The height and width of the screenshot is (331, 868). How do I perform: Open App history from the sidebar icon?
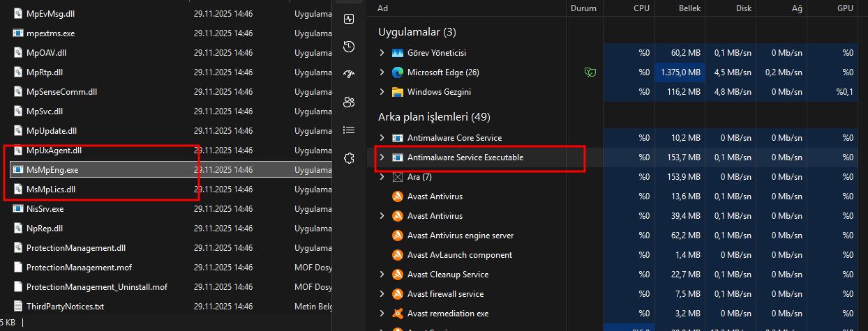(x=350, y=47)
